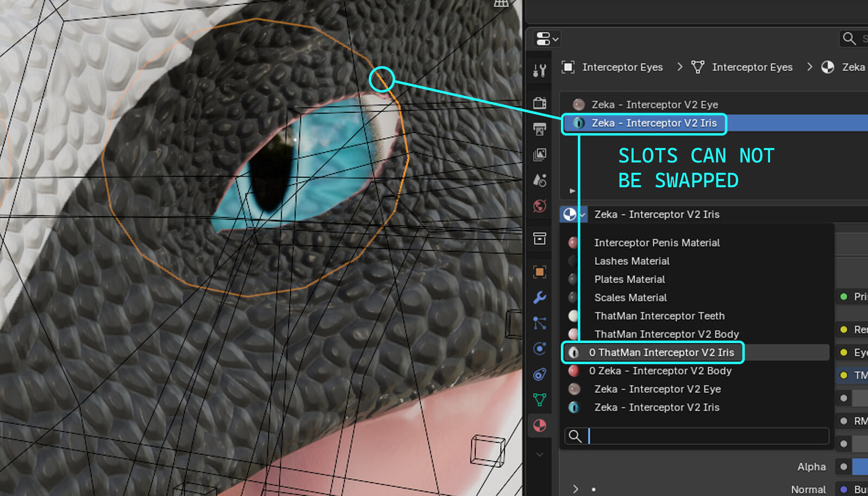Open Object Data green mesh icon
868x496 pixels.
click(x=540, y=400)
